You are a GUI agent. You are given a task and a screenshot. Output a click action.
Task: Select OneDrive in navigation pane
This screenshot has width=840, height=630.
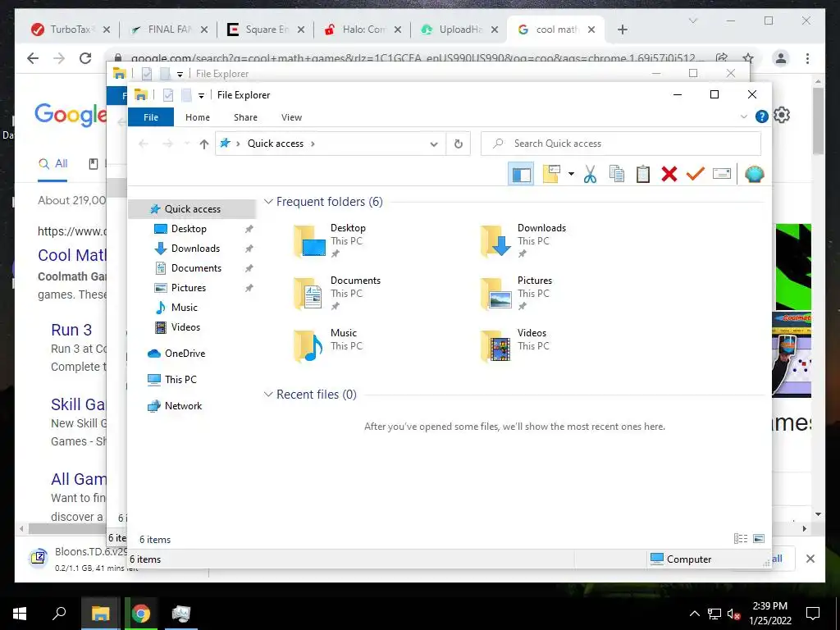pos(185,354)
